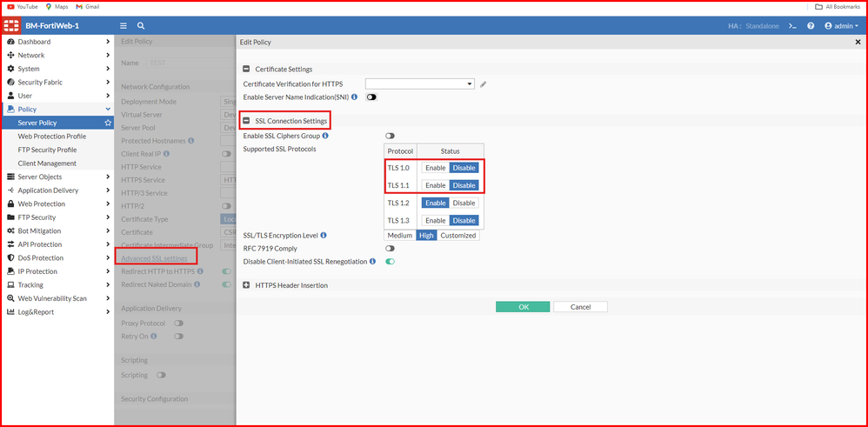Open FTP Security Profile menu item
The height and width of the screenshot is (427, 868).
(47, 150)
